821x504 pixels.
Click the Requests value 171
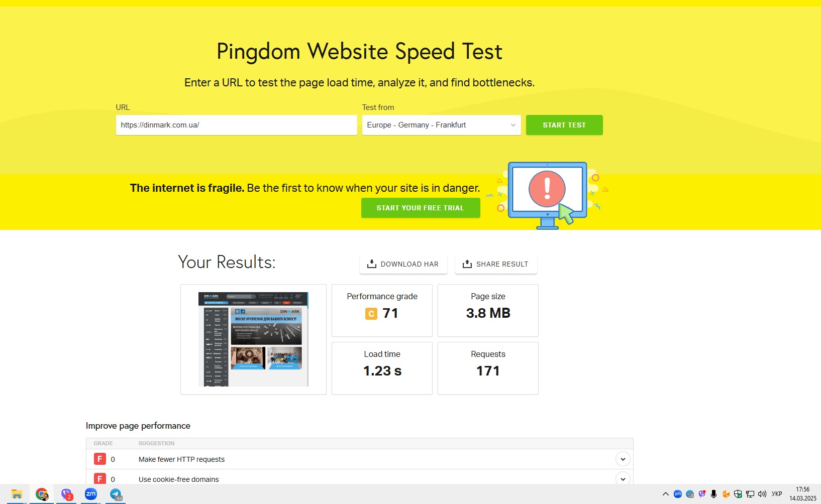(x=488, y=371)
